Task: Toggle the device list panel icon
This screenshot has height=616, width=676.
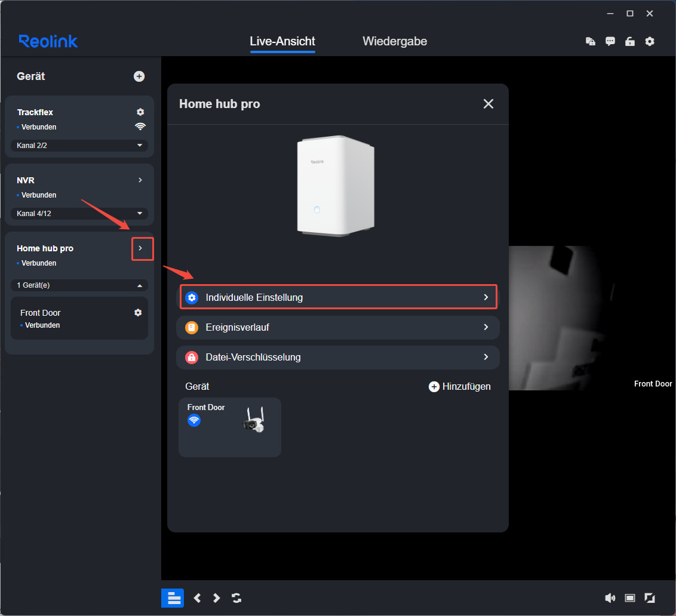Action: (x=173, y=598)
